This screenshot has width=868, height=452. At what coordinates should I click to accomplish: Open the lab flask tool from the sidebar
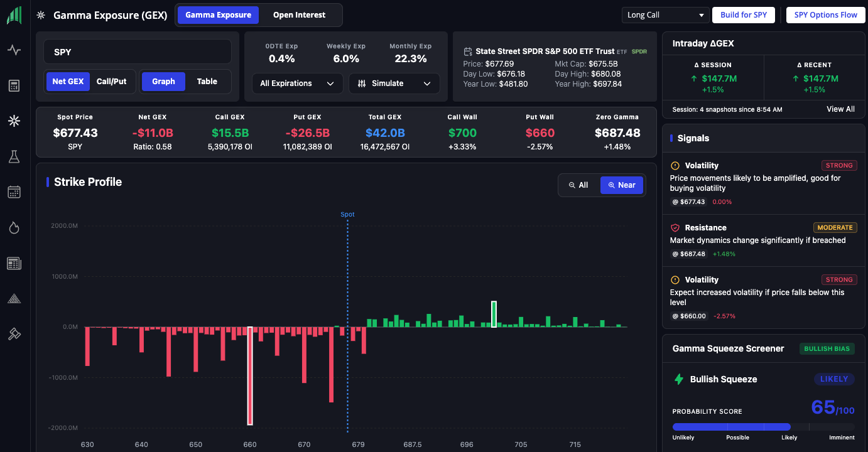click(x=14, y=156)
